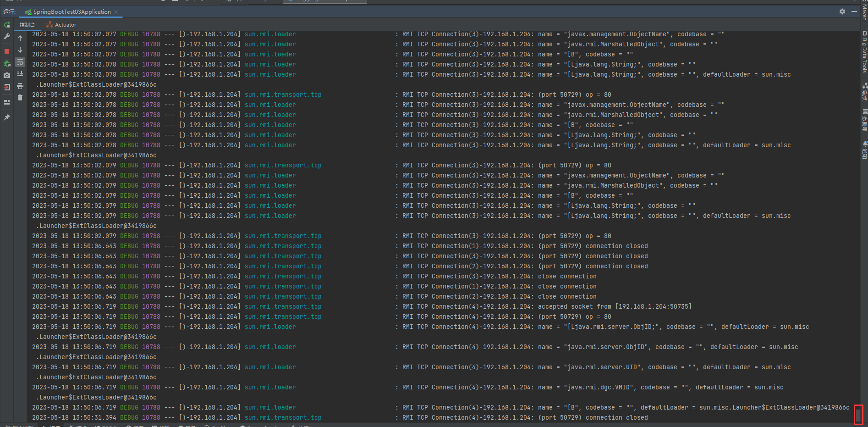Viewport: 868px width, 427px height.
Task: Switch to the 控制台 console tab
Action: tap(27, 25)
